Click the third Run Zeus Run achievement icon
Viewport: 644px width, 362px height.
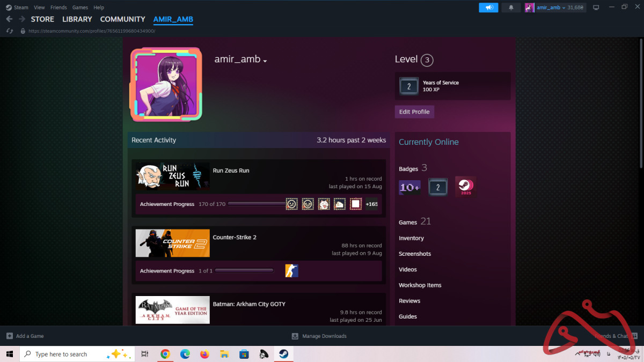pyautogui.click(x=324, y=204)
